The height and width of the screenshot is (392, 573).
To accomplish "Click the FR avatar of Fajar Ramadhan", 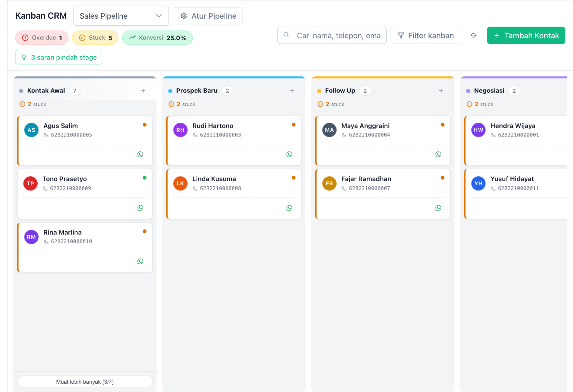I will click(329, 184).
